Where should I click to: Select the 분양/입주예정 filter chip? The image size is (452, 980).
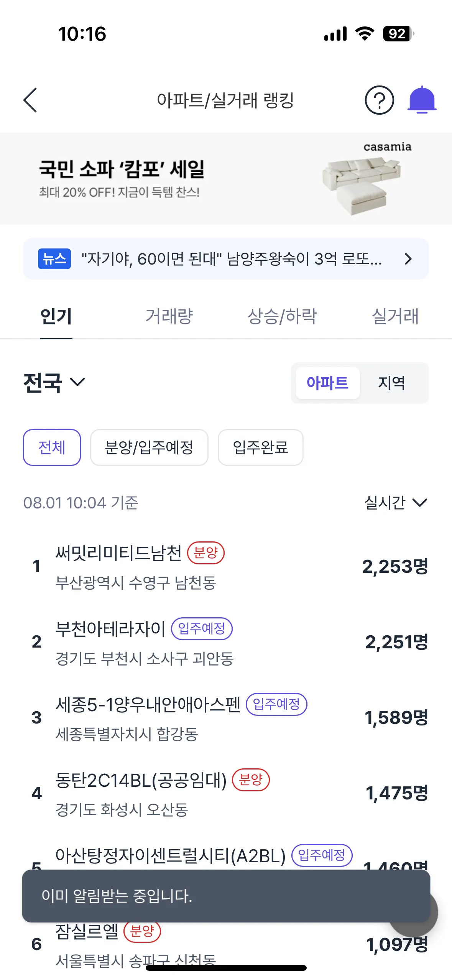(149, 447)
